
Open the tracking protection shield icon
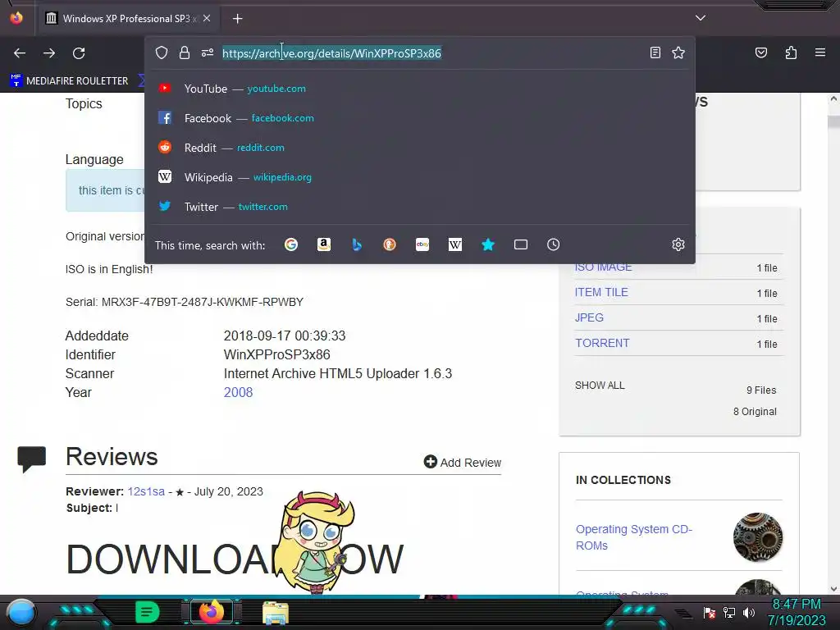click(x=162, y=52)
